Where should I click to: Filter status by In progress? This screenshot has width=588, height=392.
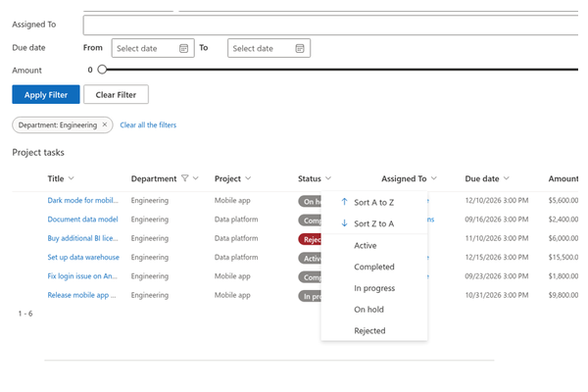coord(374,288)
